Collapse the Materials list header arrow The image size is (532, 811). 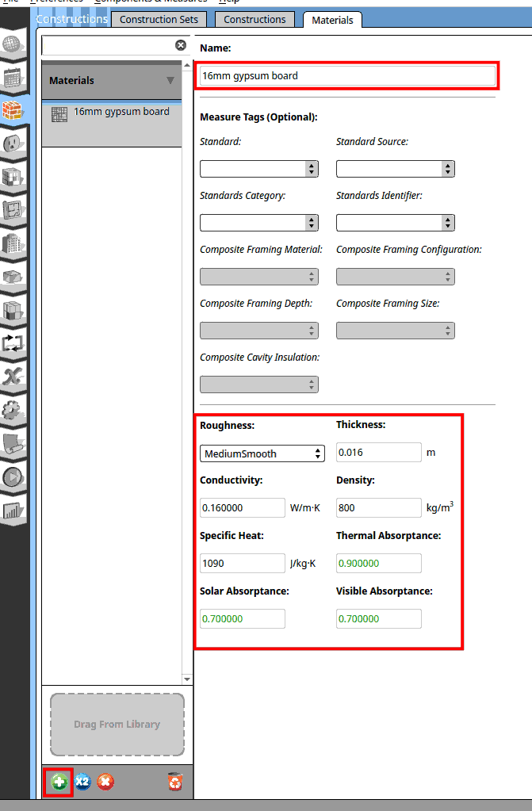pos(170,80)
